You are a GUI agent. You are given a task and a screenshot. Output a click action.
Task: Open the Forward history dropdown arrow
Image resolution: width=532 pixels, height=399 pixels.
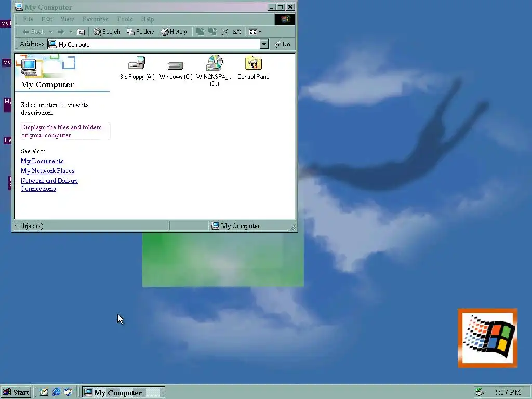point(71,32)
